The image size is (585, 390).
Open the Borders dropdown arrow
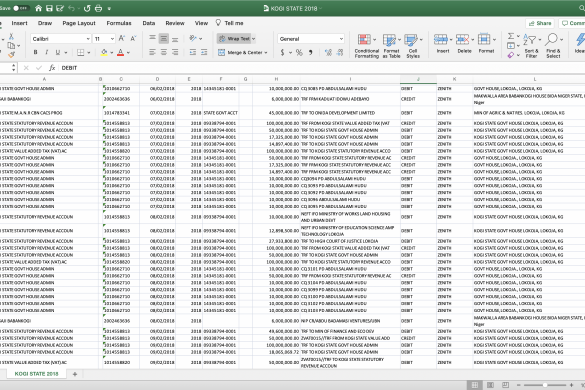[89, 53]
